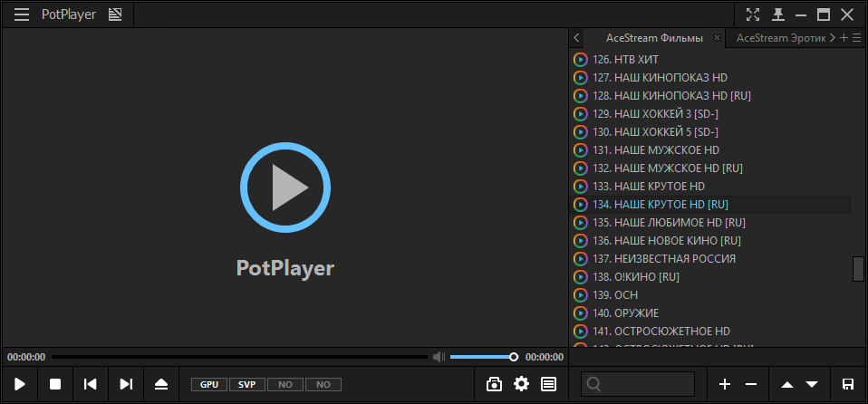Click the playlist search field
The width and height of the screenshot is (868, 404).
click(638, 384)
